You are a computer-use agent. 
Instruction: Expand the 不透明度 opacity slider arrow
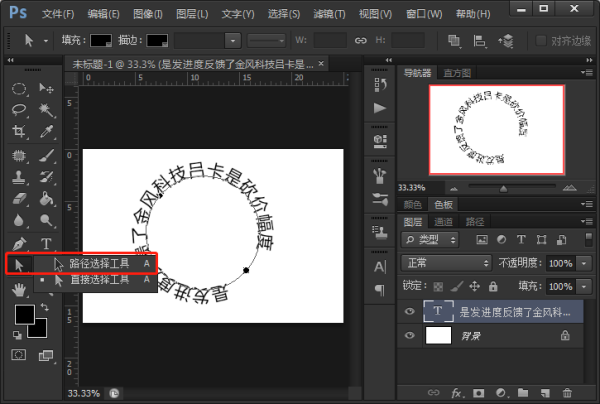point(584,263)
